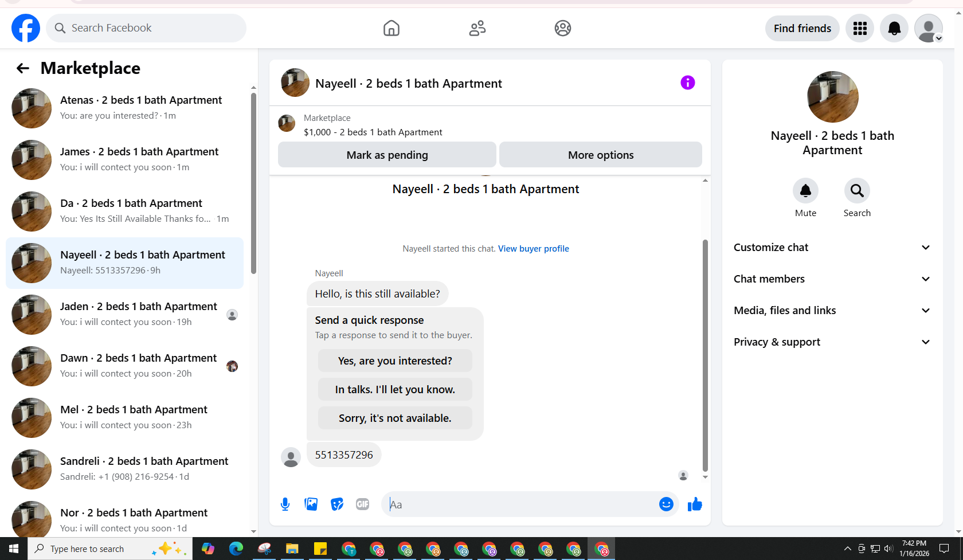Click the Search Facebook field

[146, 28]
